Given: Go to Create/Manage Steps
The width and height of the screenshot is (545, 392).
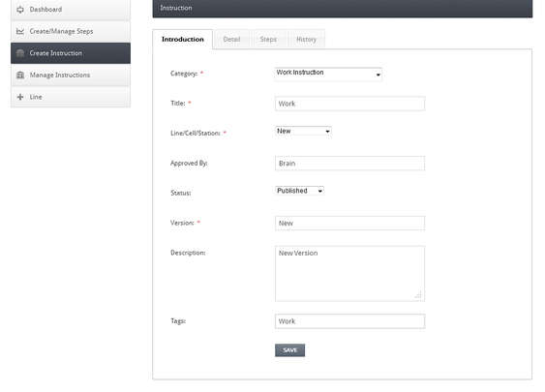Looking at the screenshot, I should 71,31.
